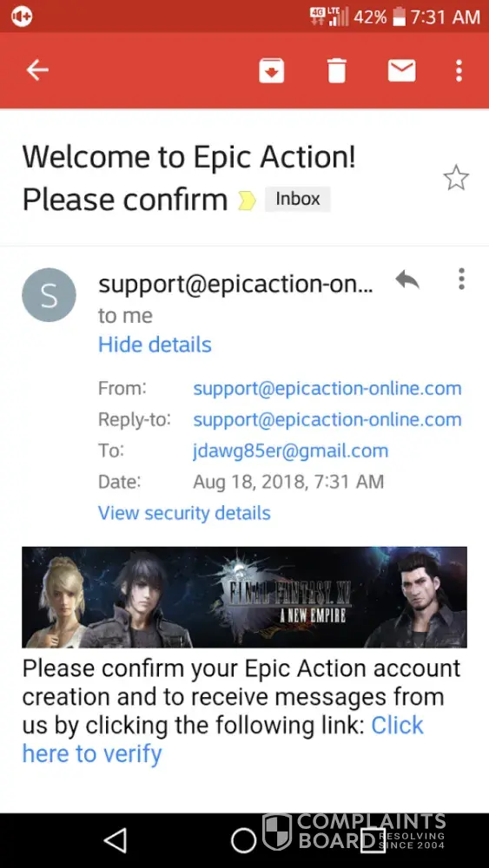The height and width of the screenshot is (868, 489).
Task: Tap the yellow importance marker by subject
Action: tap(247, 201)
